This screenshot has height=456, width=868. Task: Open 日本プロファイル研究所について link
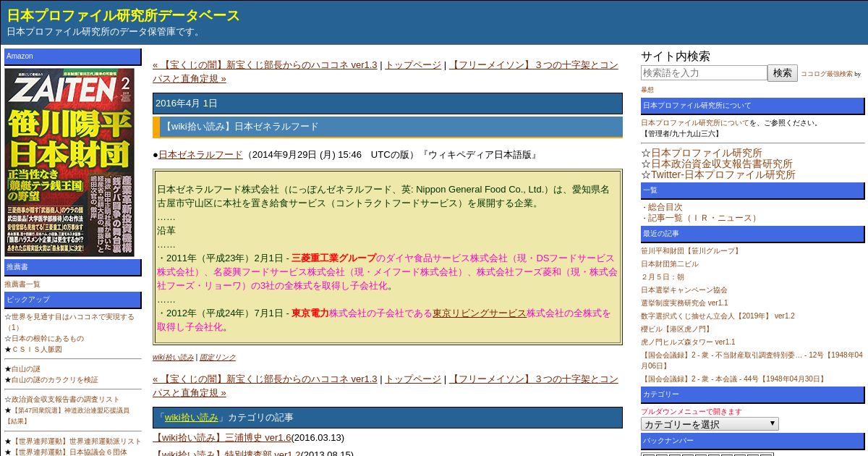695,123
